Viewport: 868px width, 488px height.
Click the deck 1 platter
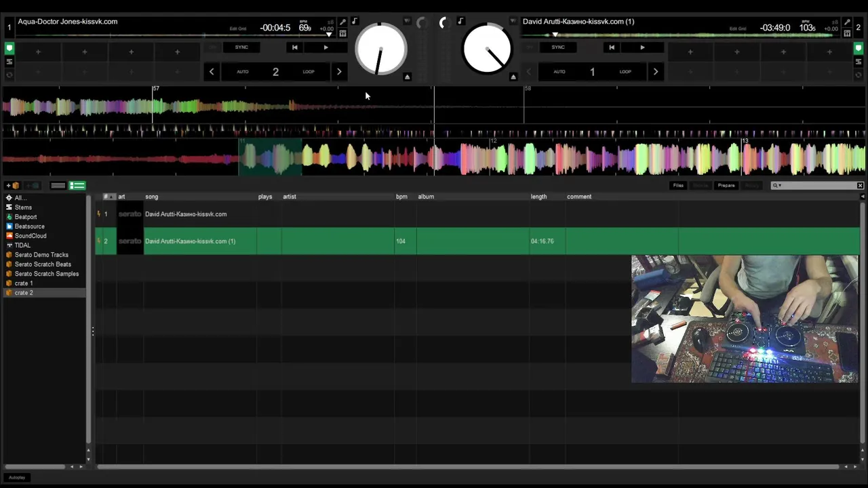pos(381,49)
